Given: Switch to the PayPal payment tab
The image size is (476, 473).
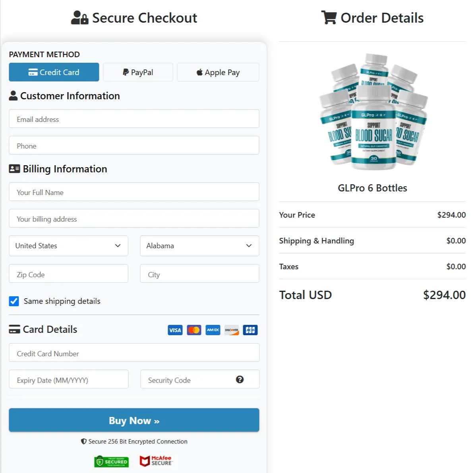Looking at the screenshot, I should pos(138,72).
